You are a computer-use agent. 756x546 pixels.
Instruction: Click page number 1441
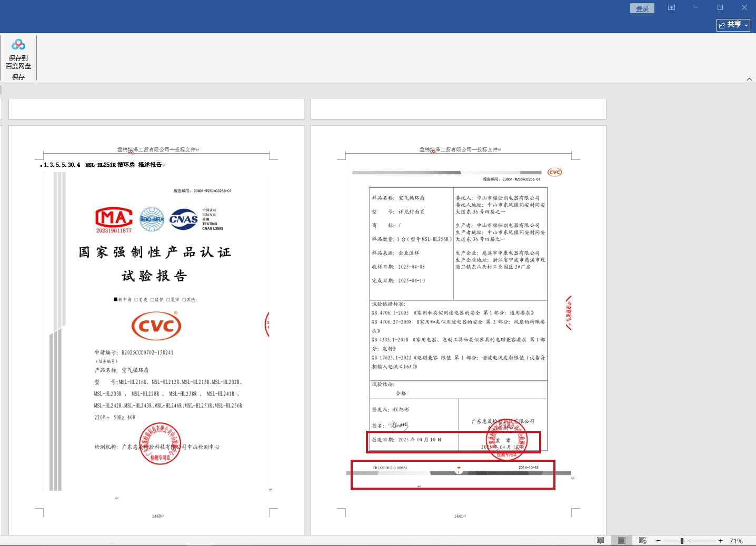point(459,517)
